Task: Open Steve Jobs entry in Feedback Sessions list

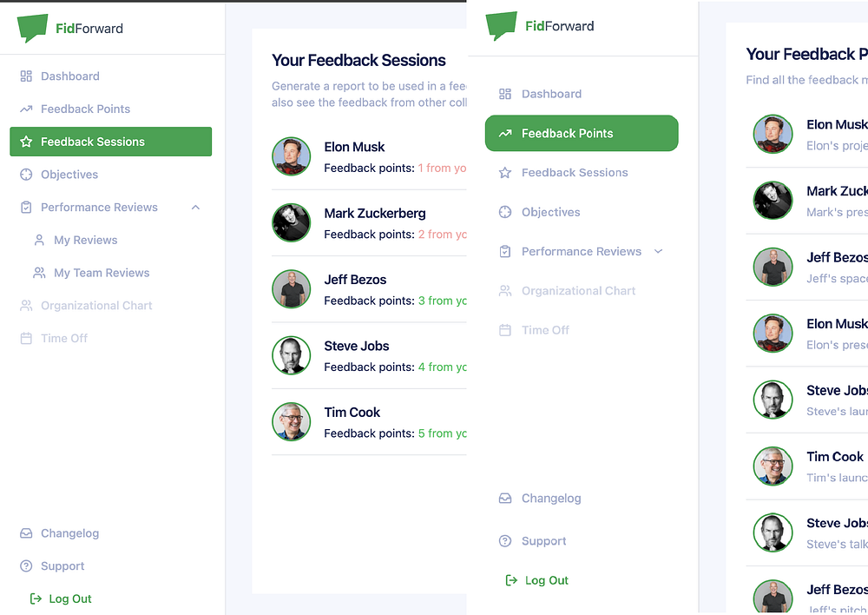Action: 369,355
